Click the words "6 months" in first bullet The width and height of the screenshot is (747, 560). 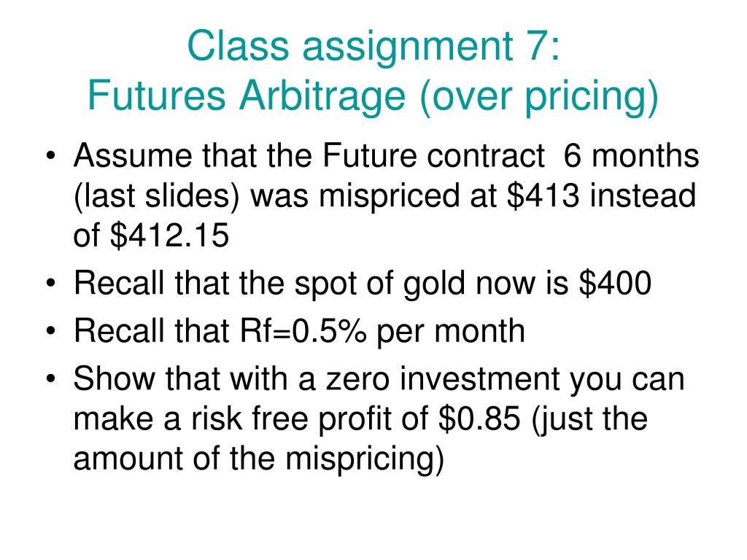pyautogui.click(x=631, y=156)
